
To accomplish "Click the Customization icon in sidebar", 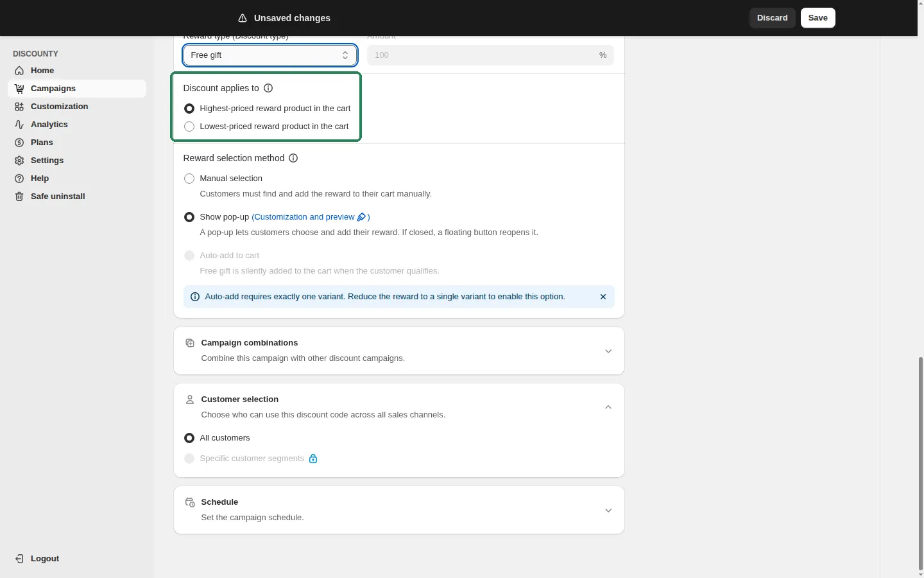I will pos(19,107).
